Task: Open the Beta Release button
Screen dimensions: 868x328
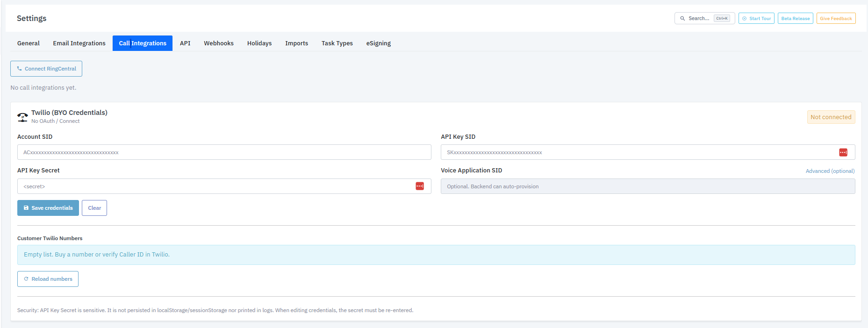Action: (x=796, y=19)
